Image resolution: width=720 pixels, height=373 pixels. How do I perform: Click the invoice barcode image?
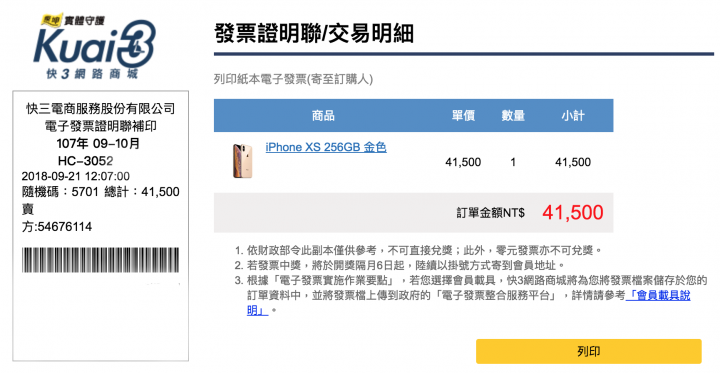pos(101,260)
